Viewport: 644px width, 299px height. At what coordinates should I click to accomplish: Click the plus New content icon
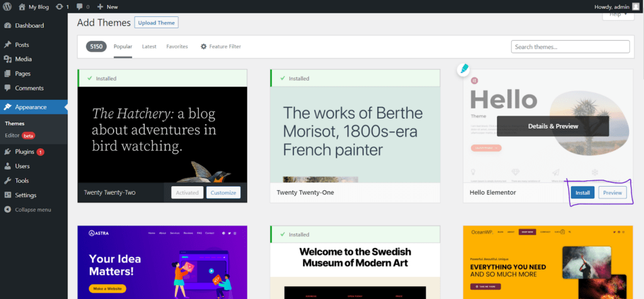(x=100, y=6)
